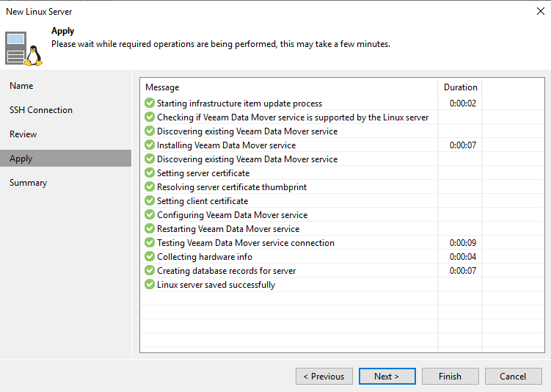551x392 pixels.
Task: Click green check beside Linux server saved successfully
Action: (x=150, y=284)
